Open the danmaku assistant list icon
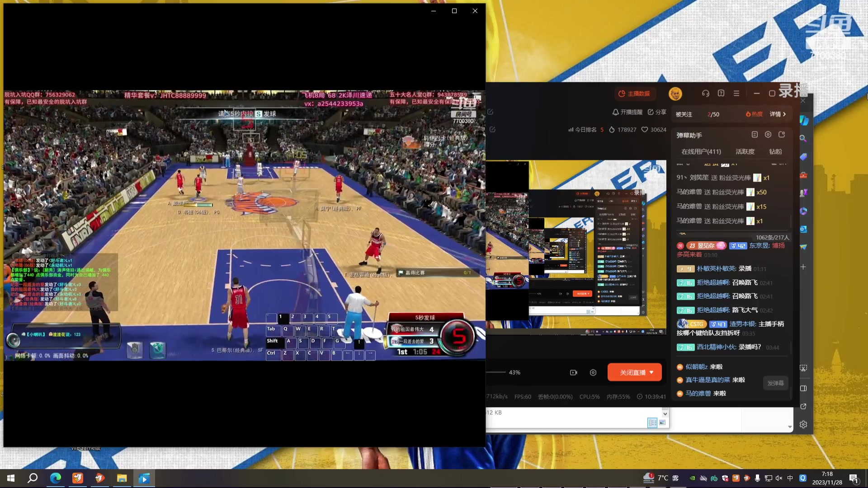Screen dimensions: 868x488 755,135
